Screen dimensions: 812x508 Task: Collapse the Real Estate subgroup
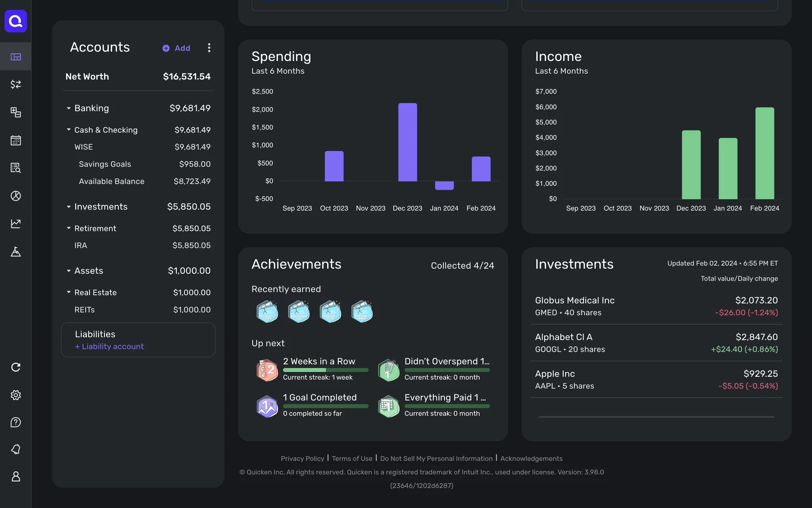coord(69,292)
